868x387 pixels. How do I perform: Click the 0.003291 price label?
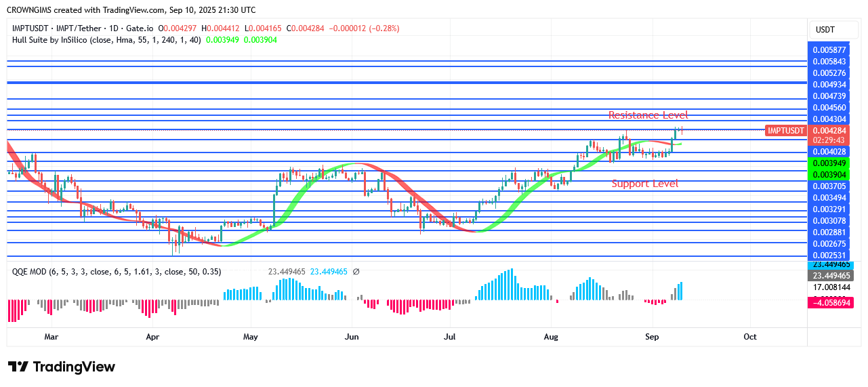click(x=829, y=209)
